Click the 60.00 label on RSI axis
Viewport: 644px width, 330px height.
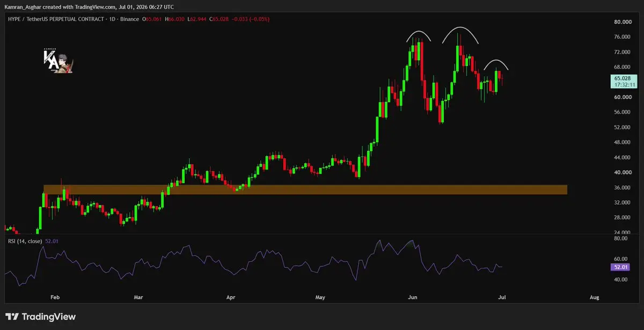click(621, 259)
